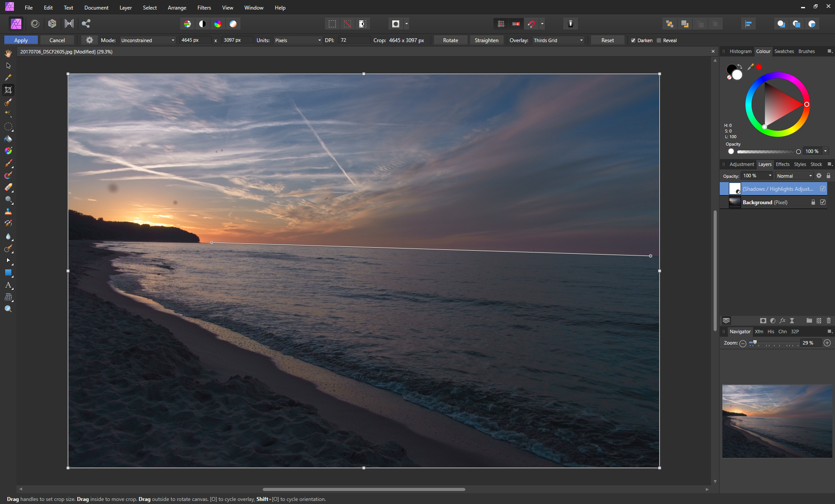Open the crop Mode dropdown
The height and width of the screenshot is (504, 835).
click(x=148, y=40)
